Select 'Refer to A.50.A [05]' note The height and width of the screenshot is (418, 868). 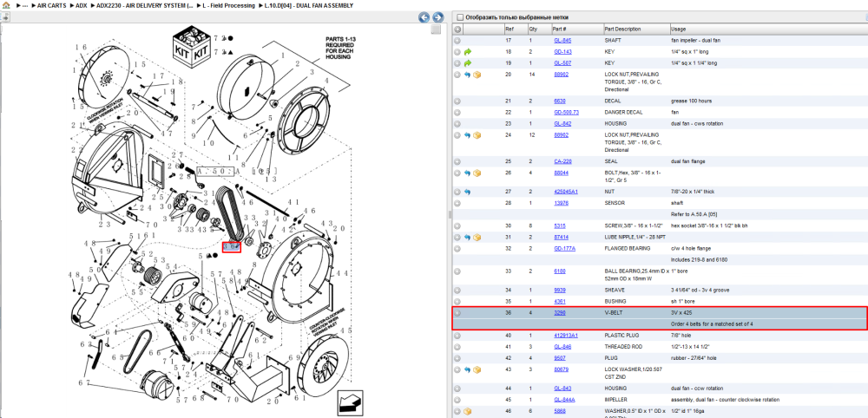[x=694, y=214]
